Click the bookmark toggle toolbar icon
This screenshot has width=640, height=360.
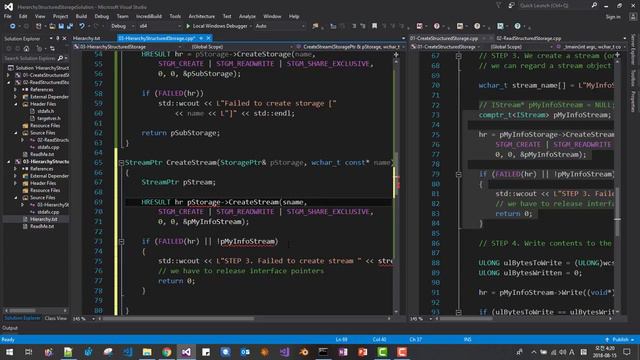(374, 26)
